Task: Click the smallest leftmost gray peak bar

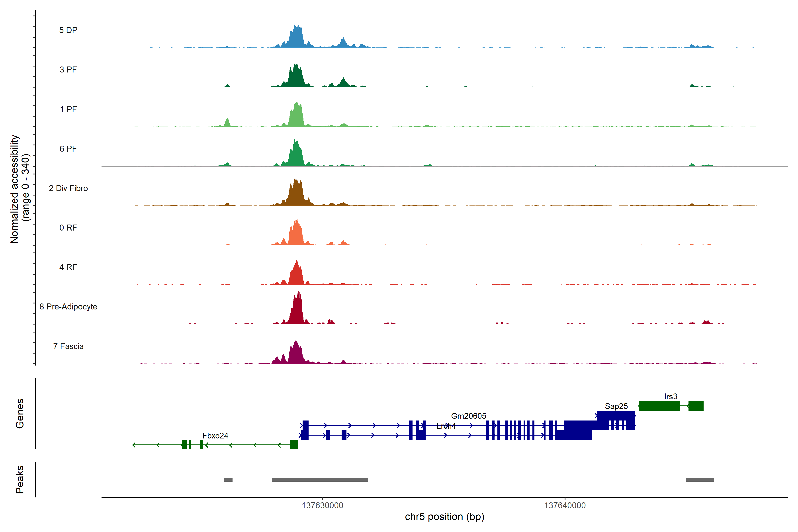Action: (228, 480)
